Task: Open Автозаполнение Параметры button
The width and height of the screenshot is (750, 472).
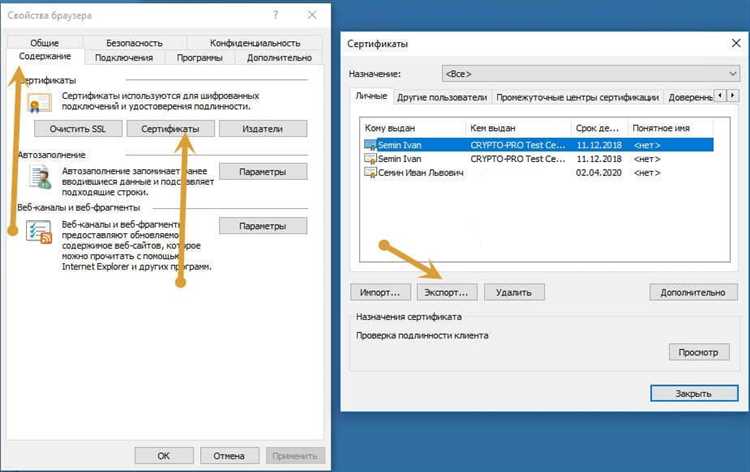Action: click(x=263, y=171)
